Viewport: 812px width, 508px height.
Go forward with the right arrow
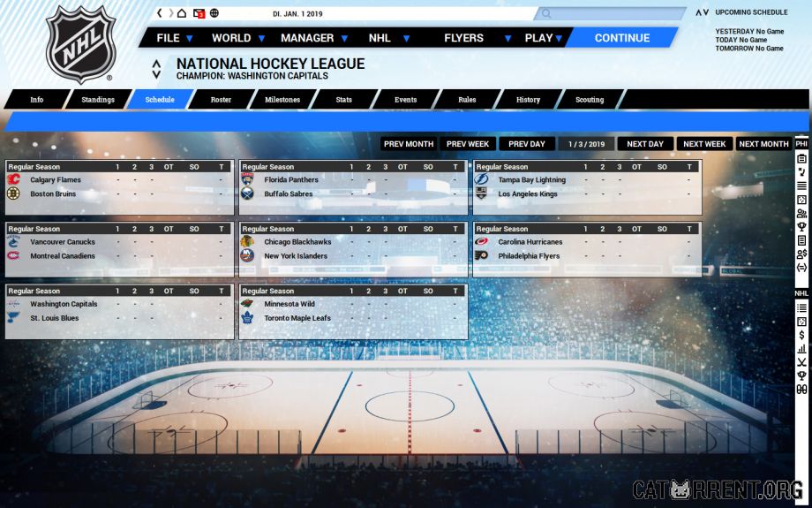(171, 13)
